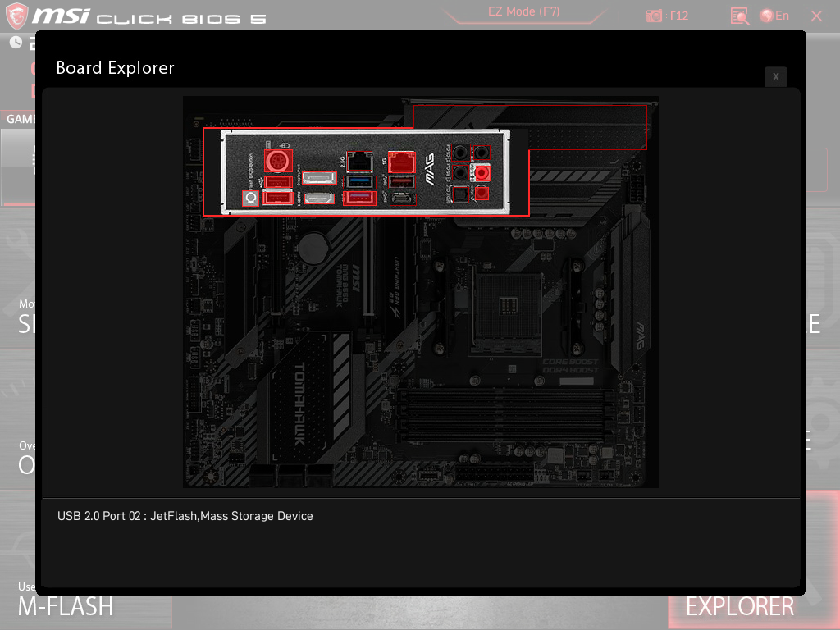Select the red USB port under 1G LAN
The width and height of the screenshot is (840, 630).
tap(402, 182)
